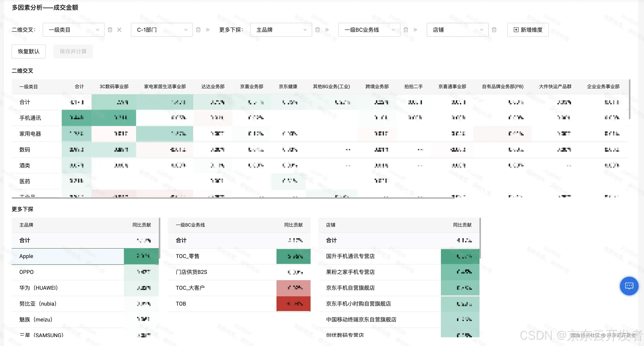The width and height of the screenshot is (644, 346).
Task: Click the 保存并计算 button
Action: [73, 51]
